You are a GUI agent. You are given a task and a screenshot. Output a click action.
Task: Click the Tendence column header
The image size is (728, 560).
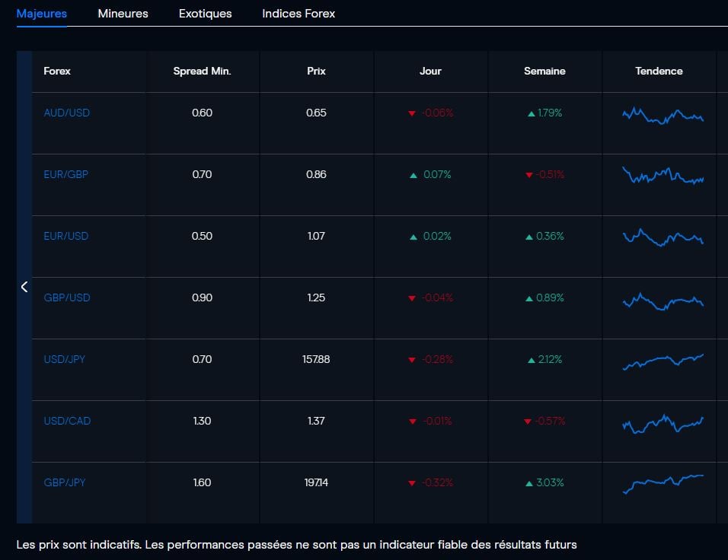click(659, 71)
